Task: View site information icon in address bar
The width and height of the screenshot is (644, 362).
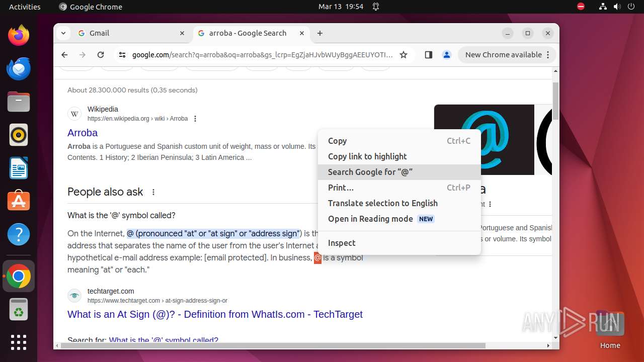Action: (x=122, y=55)
